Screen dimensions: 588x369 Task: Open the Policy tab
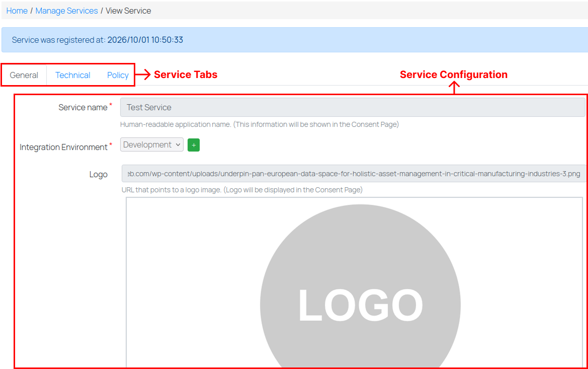click(118, 75)
